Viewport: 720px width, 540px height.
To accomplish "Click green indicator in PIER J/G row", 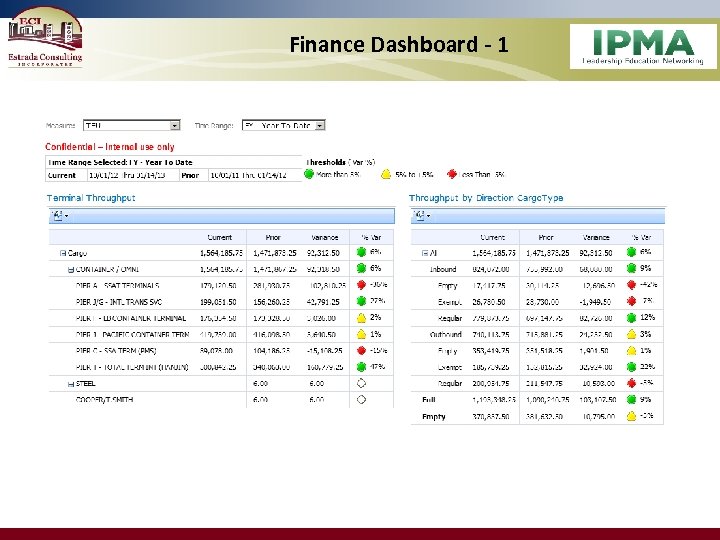I will (361, 301).
